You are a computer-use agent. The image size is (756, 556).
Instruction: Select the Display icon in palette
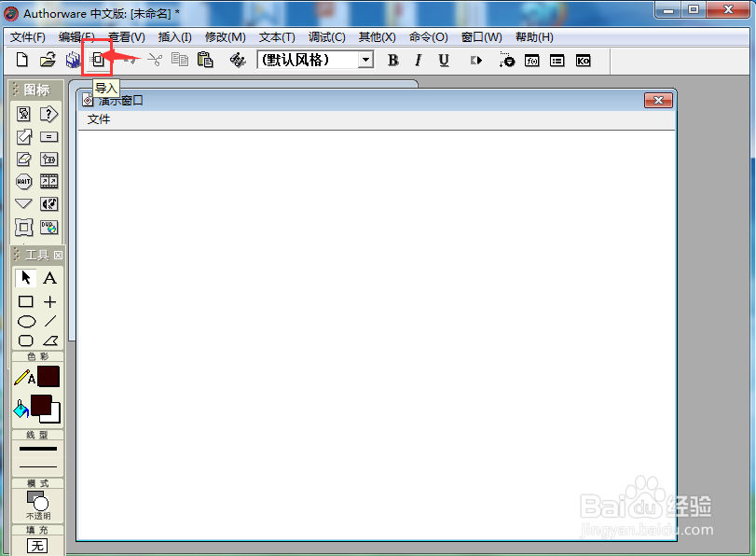23,114
